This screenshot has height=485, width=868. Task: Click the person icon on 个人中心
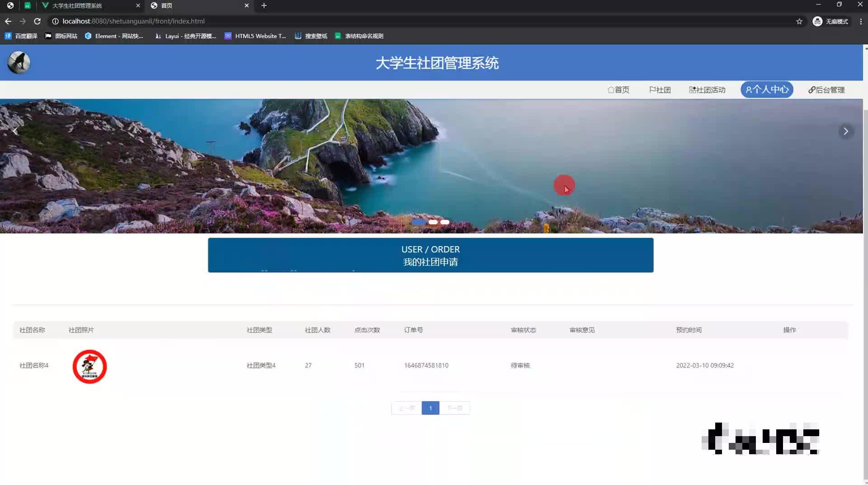point(749,90)
